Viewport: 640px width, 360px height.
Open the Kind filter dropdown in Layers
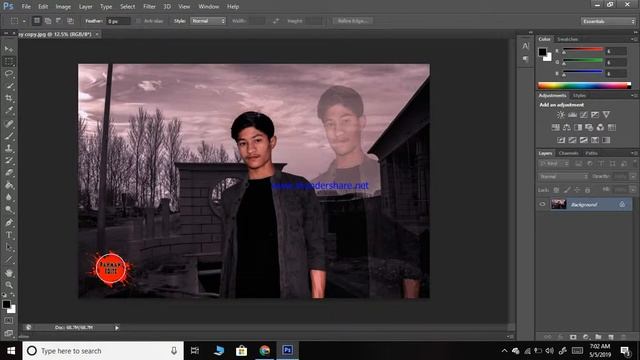pyautogui.click(x=554, y=164)
